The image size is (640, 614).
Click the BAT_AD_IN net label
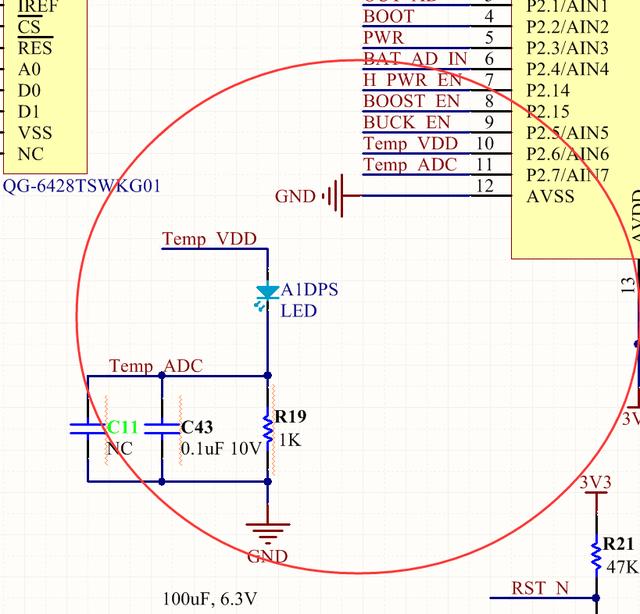tap(415, 59)
